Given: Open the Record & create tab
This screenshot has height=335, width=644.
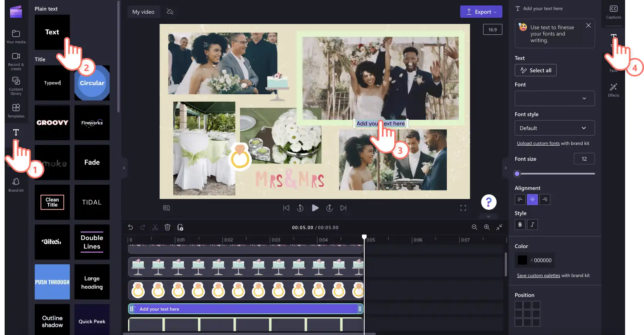Looking at the screenshot, I should pos(16,61).
